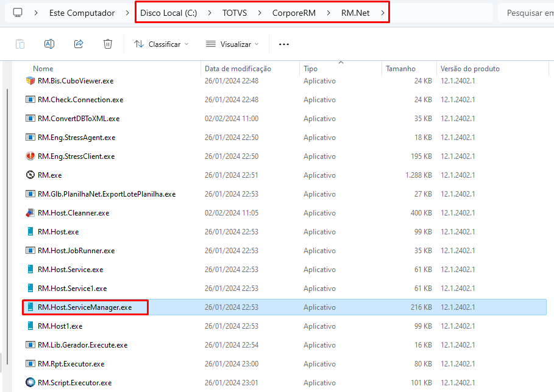This screenshot has height=392, width=554.
Task: Click the RM.Host.exe blue icon
Action: point(30,232)
